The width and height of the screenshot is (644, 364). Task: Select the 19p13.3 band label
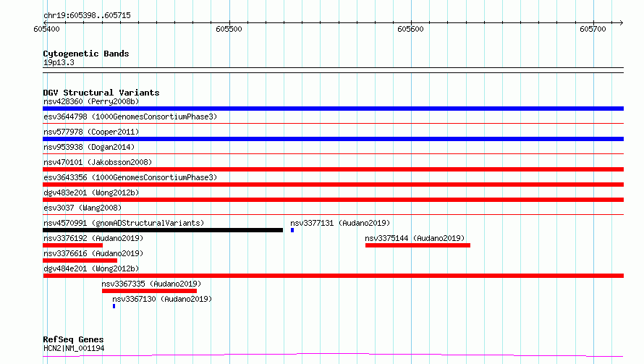coord(59,62)
